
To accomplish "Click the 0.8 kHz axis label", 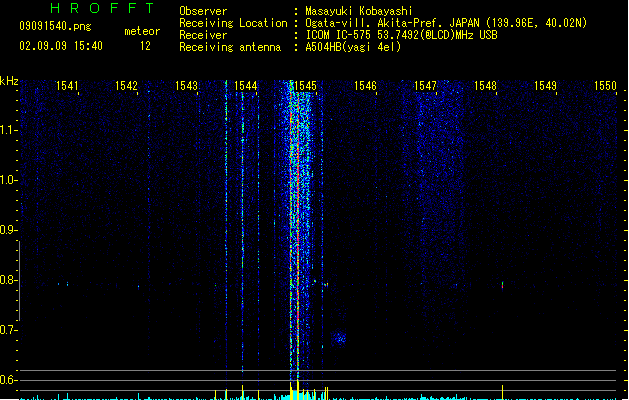I will pyautogui.click(x=8, y=280).
